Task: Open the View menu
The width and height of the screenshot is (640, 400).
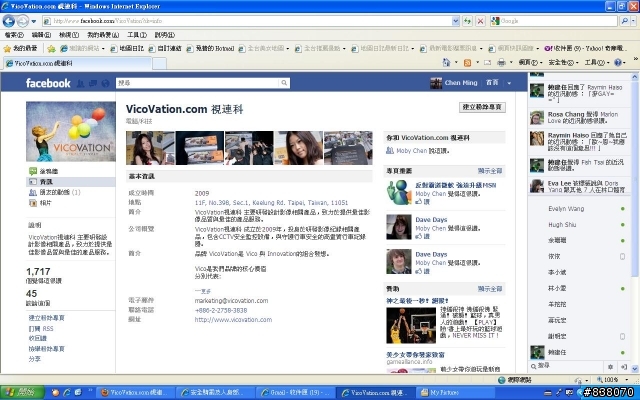Action: [69, 35]
